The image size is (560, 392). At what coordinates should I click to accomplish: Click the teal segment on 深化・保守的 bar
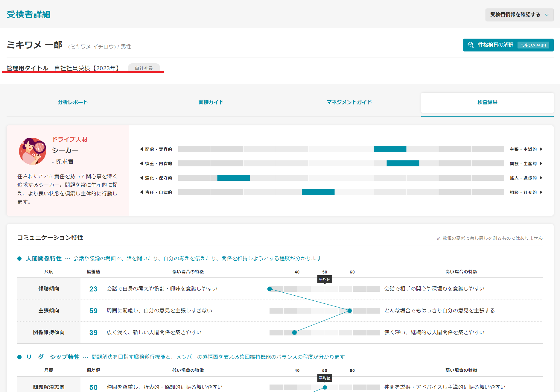pyautogui.click(x=233, y=178)
